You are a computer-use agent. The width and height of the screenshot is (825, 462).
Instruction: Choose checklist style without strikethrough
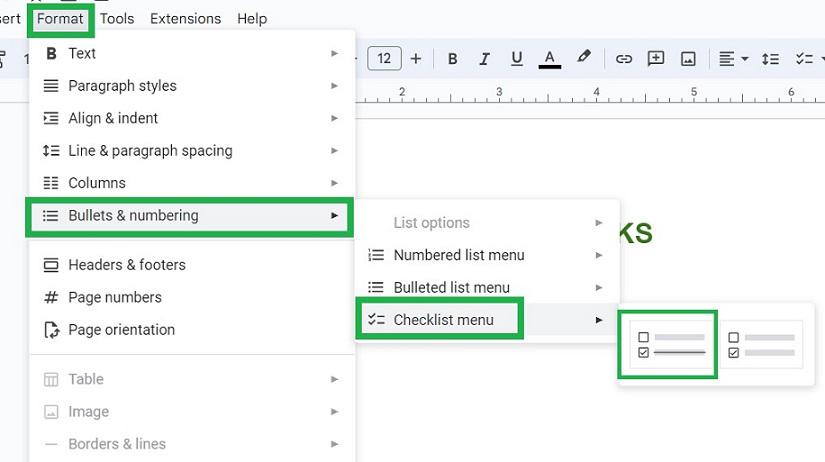[x=761, y=345]
